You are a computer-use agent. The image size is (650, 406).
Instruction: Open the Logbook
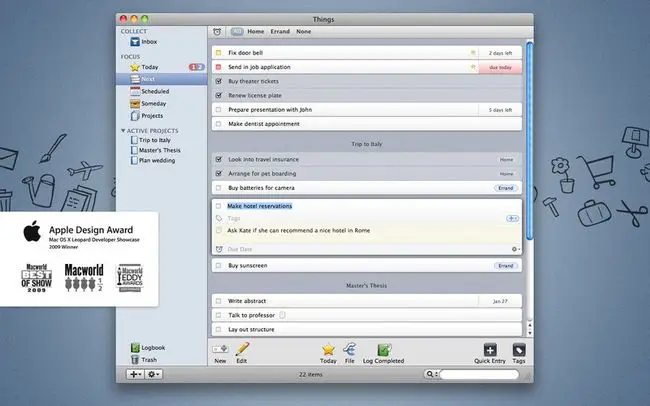pos(148,348)
